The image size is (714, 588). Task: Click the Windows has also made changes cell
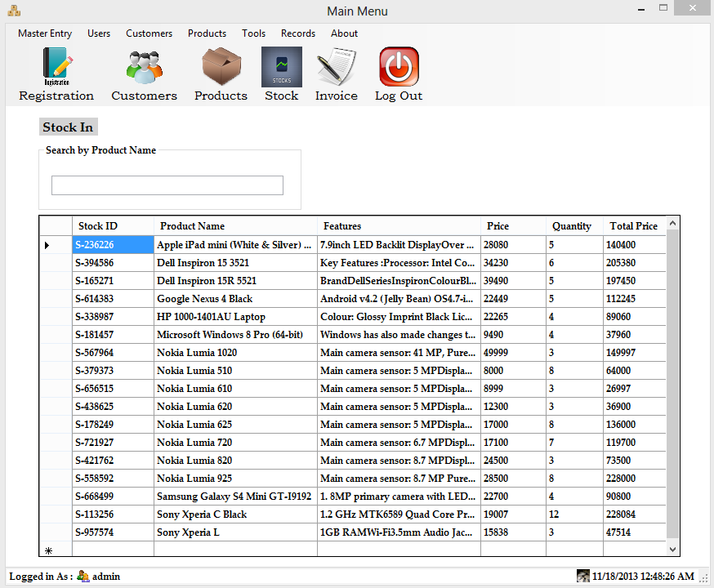399,335
